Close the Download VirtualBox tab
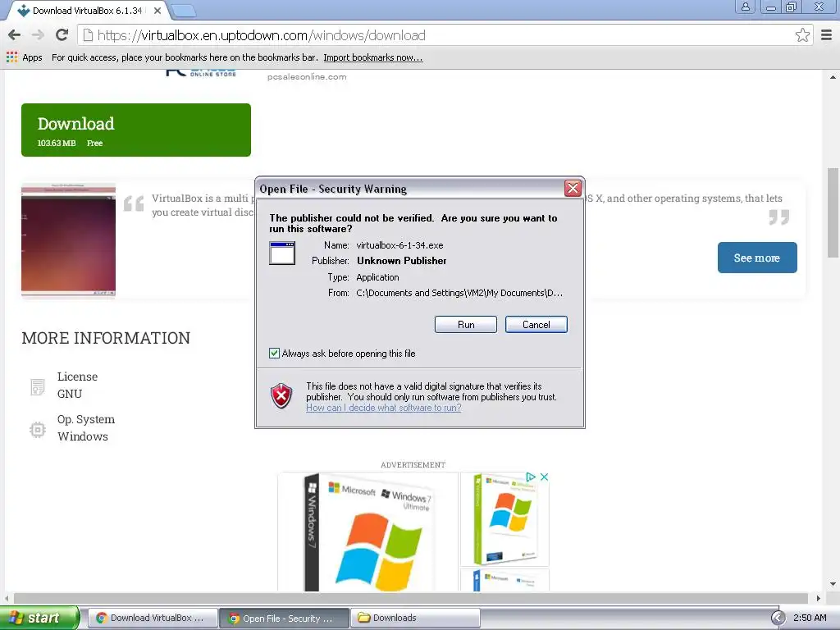840x630 pixels. [x=157, y=11]
